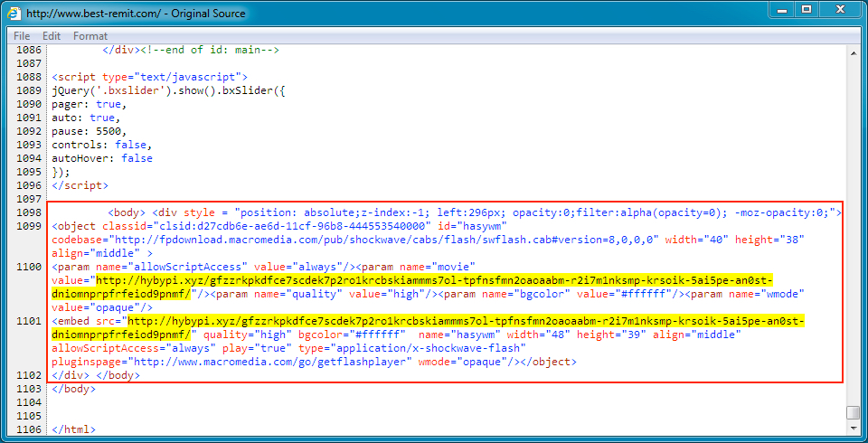Click the text "pager: true,"
Image resolution: width=868 pixels, height=443 pixels.
(90, 104)
